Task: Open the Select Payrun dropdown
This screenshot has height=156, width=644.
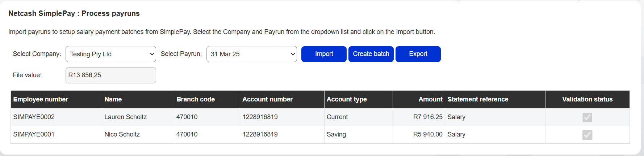Action: click(252, 54)
